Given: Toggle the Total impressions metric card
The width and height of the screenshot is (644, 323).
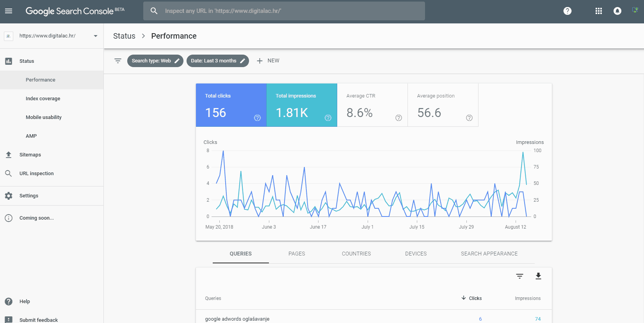Looking at the screenshot, I should click(302, 105).
